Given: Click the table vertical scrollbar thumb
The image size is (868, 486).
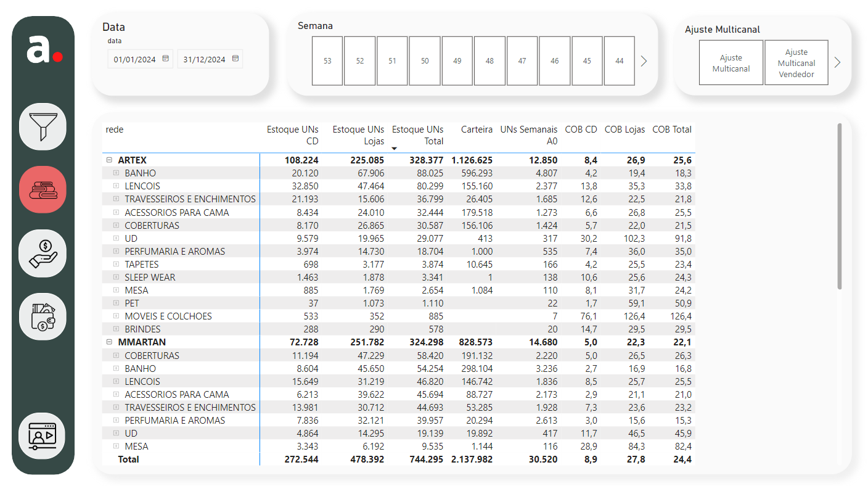Looking at the screenshot, I should pyautogui.click(x=839, y=206).
